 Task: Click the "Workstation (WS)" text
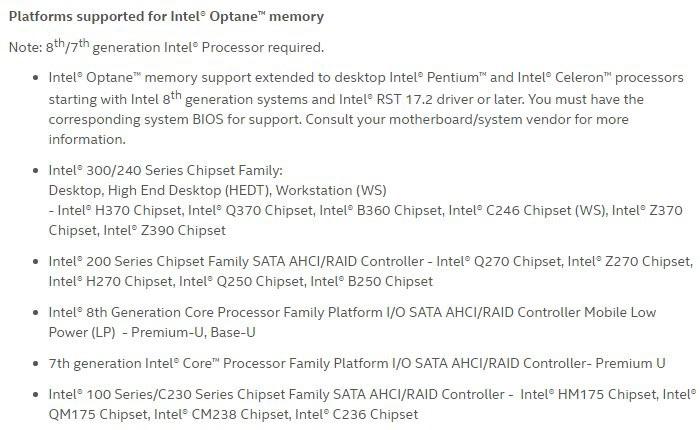[x=331, y=190]
